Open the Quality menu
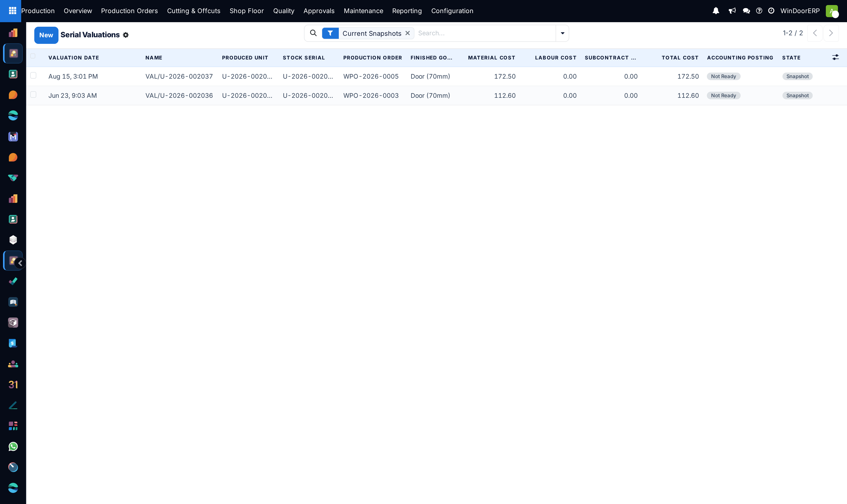Viewport: 847px width, 504px height. (284, 11)
